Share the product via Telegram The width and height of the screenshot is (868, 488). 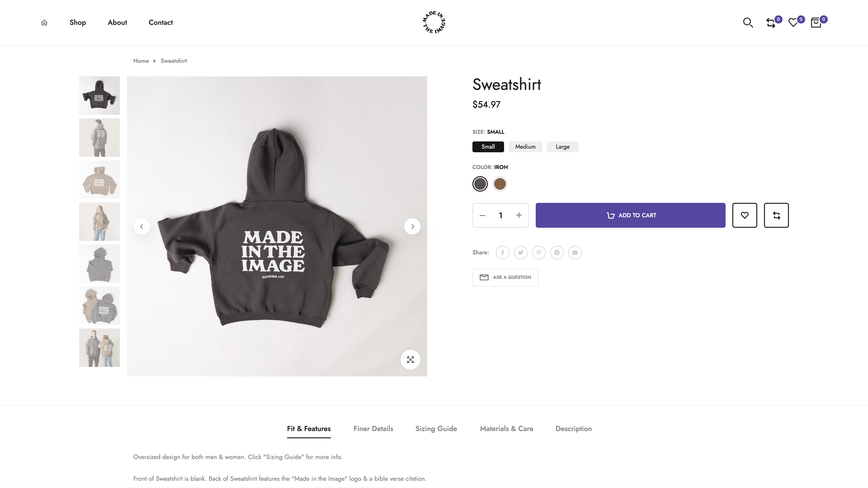557,252
